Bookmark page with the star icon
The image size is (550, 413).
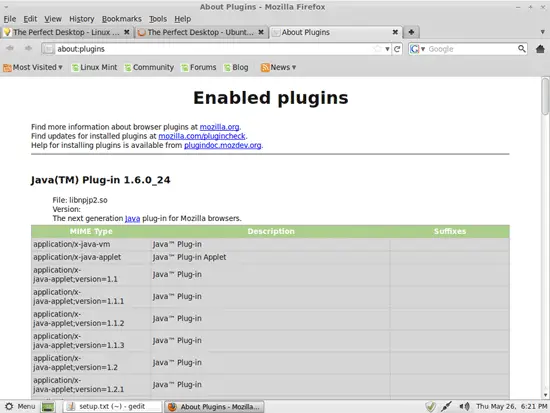click(x=377, y=49)
